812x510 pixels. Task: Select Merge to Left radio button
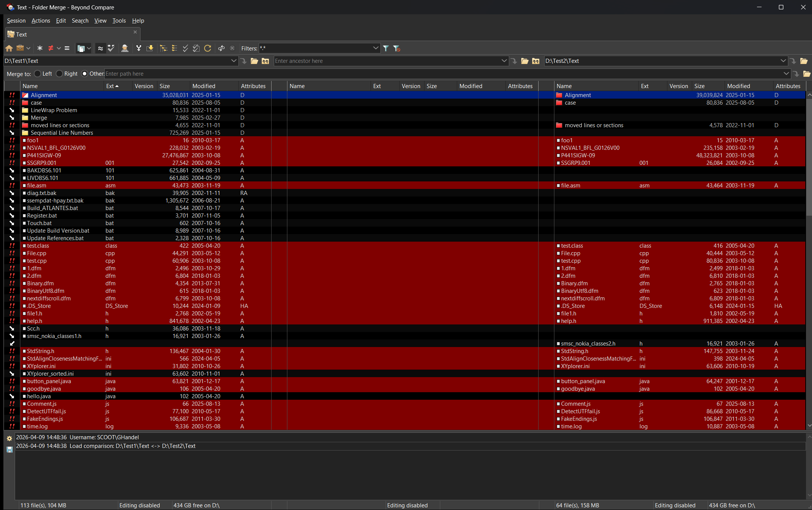point(37,74)
